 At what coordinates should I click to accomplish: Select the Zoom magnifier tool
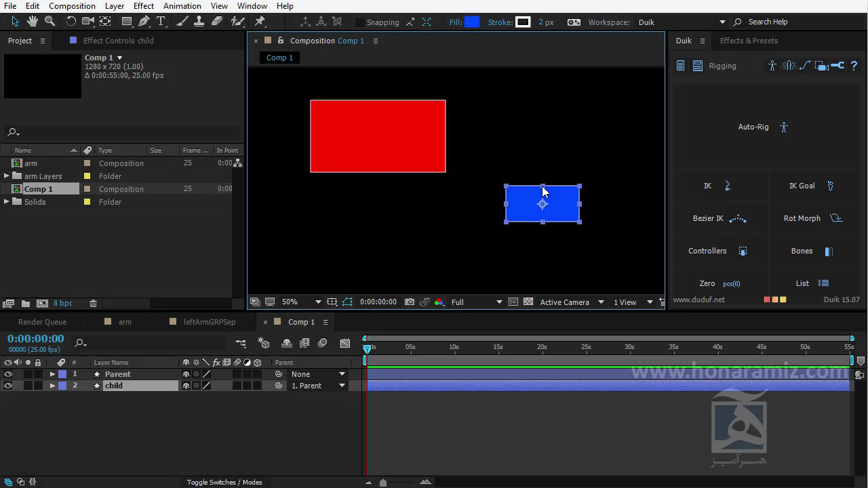tap(50, 22)
